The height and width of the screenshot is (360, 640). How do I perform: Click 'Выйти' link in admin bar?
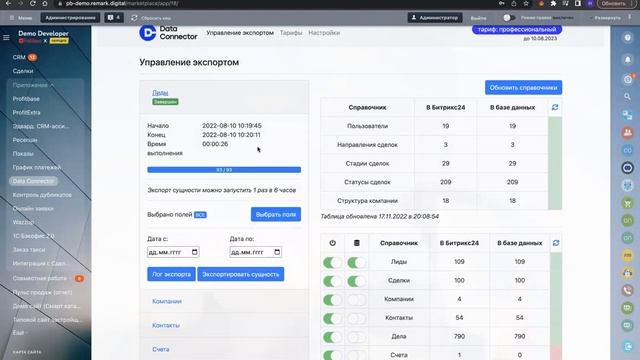click(x=478, y=18)
